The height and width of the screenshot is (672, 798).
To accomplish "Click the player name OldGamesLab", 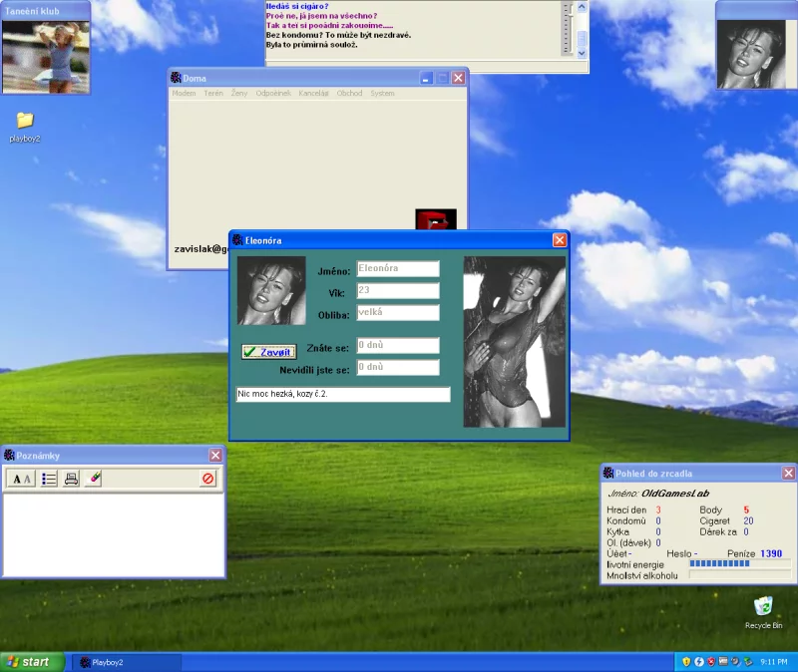I will click(675, 493).
